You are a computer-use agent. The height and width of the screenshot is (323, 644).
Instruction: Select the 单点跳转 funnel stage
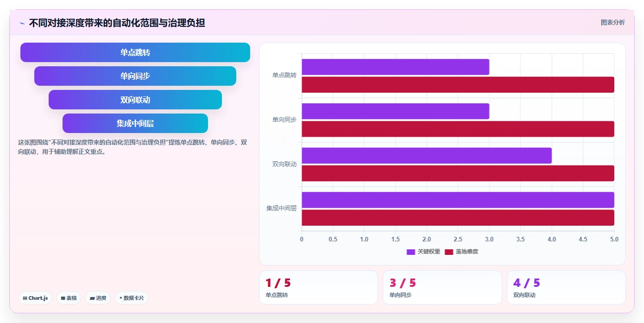[135, 52]
